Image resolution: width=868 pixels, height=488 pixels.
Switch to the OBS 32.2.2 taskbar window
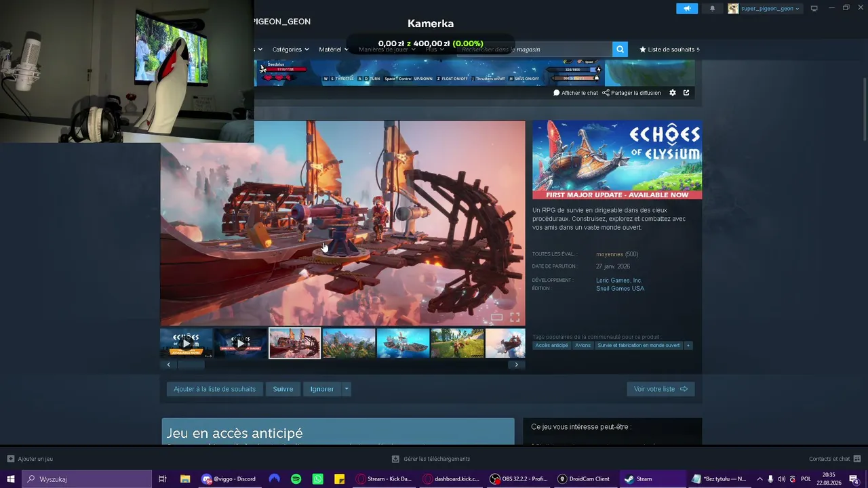click(x=519, y=479)
